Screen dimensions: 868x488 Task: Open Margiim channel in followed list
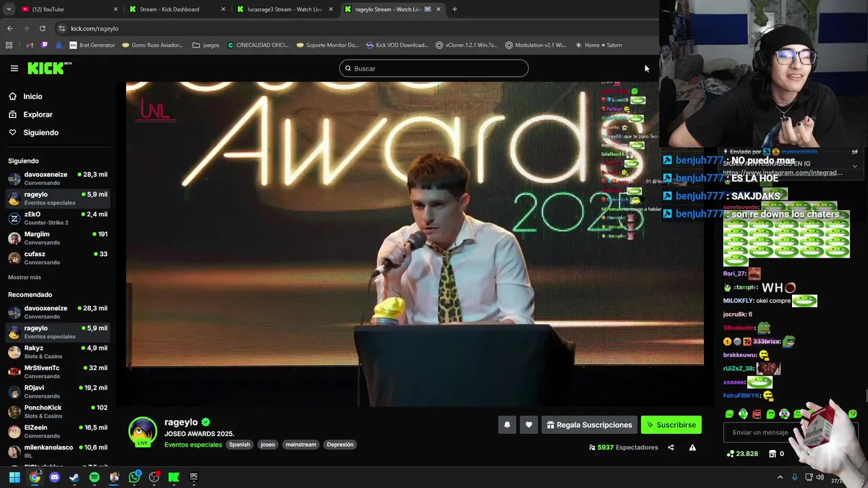[x=57, y=238]
